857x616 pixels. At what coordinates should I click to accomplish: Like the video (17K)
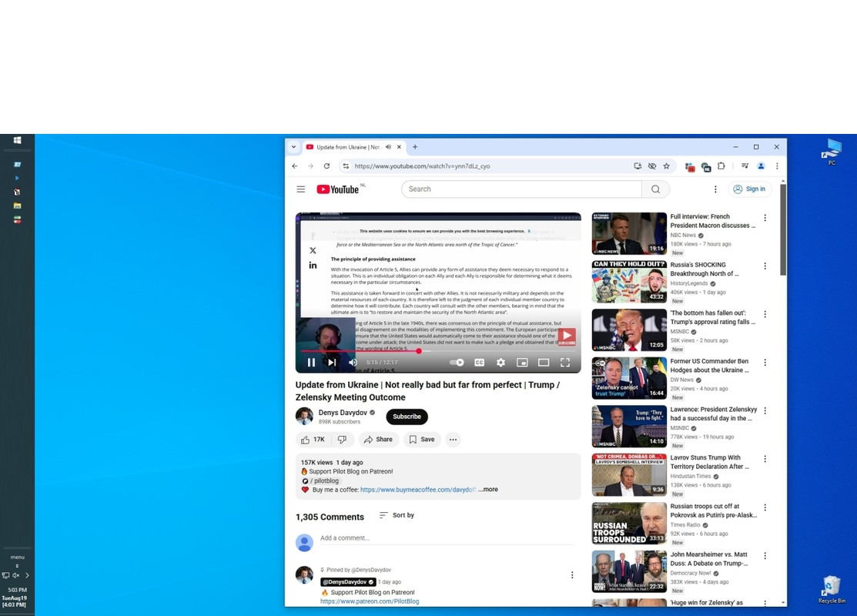click(x=313, y=440)
